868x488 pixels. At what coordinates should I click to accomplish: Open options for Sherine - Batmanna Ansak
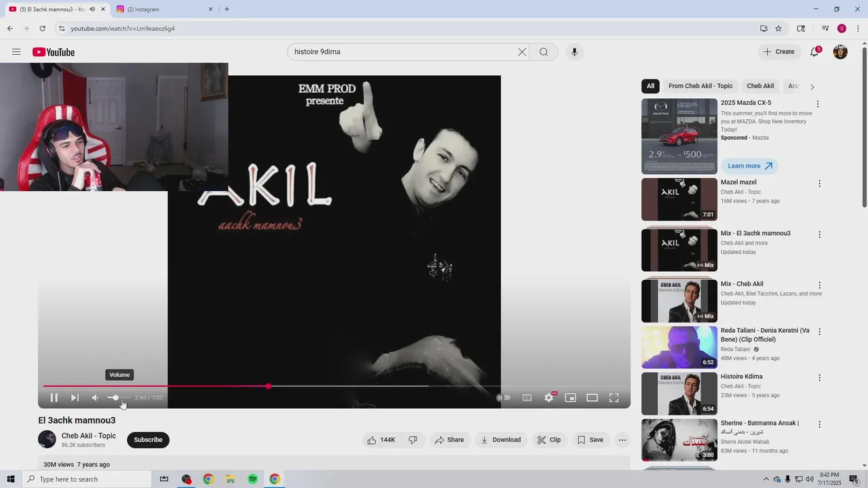(819, 424)
